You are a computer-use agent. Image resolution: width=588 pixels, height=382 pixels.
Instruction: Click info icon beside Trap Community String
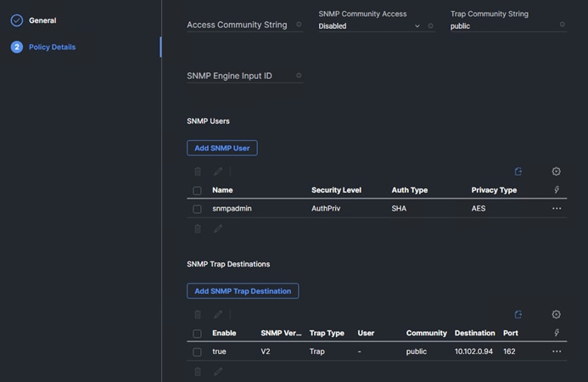point(563,25)
